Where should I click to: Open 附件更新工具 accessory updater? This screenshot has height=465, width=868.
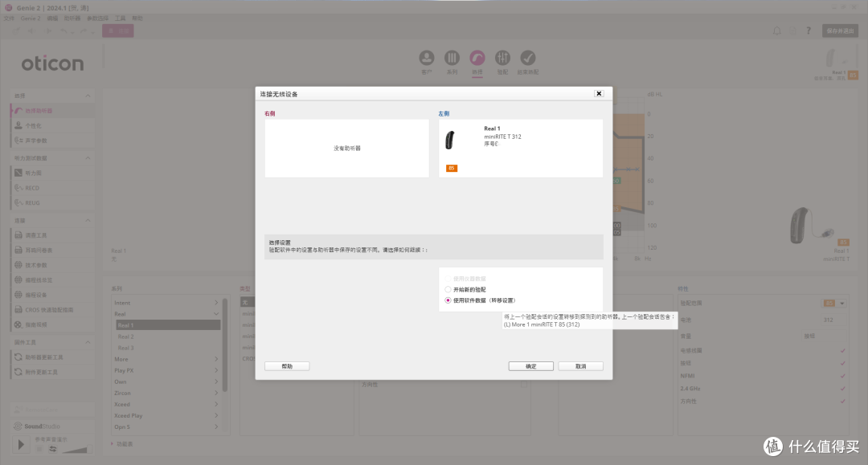(x=52, y=372)
